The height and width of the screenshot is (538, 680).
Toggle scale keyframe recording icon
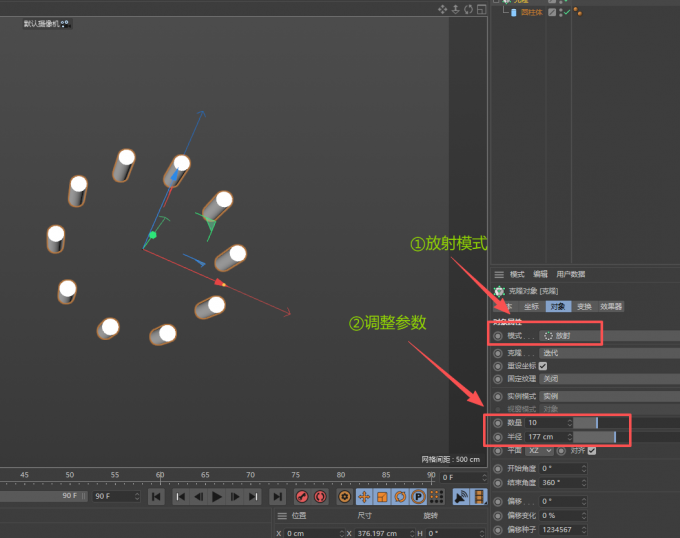[382, 497]
